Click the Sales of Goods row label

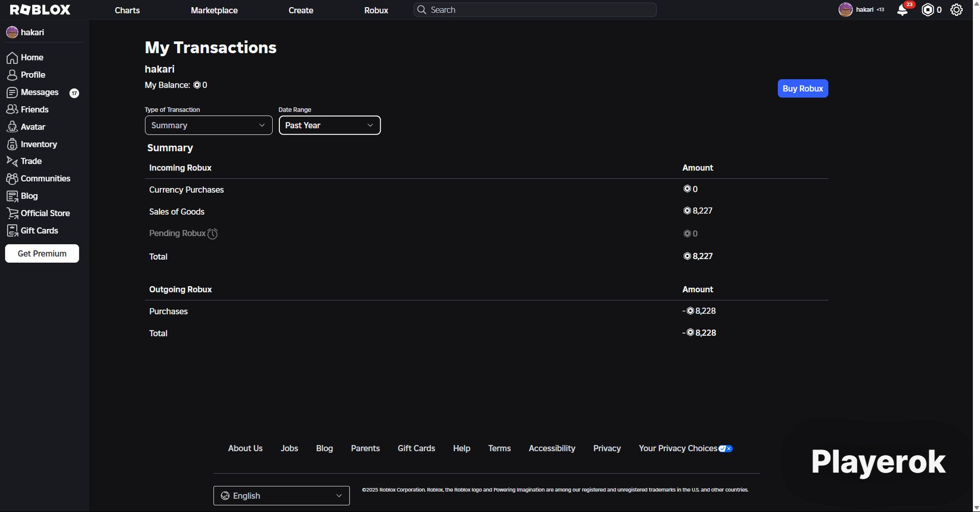pos(177,212)
